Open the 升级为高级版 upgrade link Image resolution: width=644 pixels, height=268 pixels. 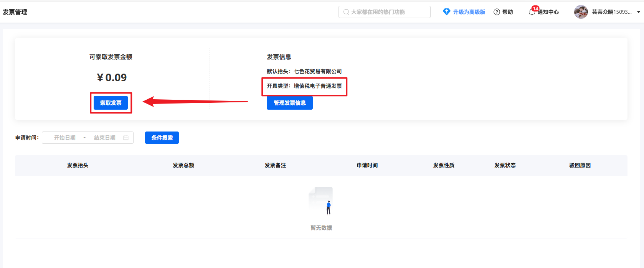coord(469,12)
